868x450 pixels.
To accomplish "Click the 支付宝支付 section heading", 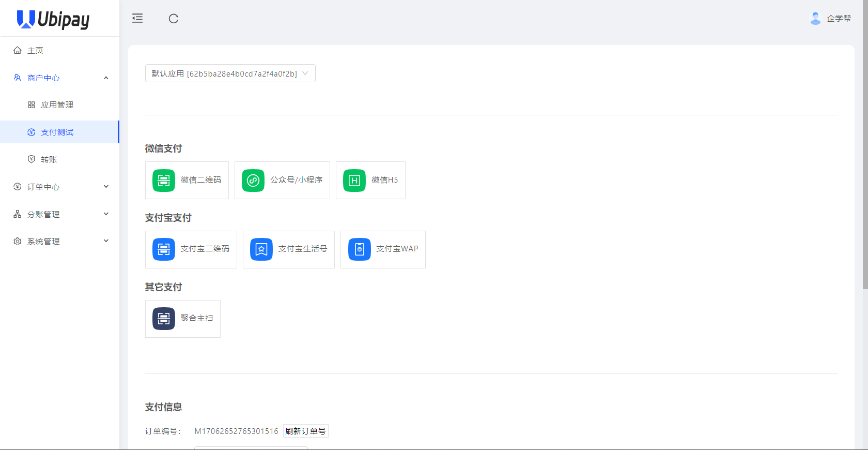I will [168, 218].
